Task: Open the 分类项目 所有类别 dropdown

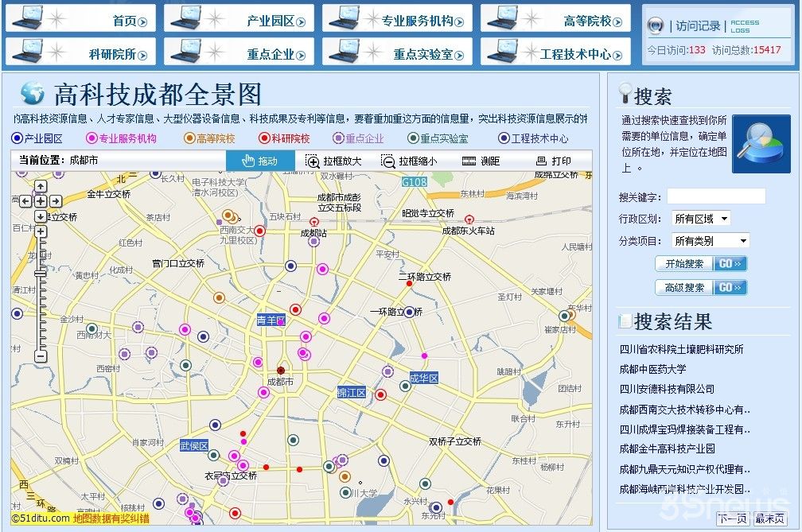Action: 710,240
